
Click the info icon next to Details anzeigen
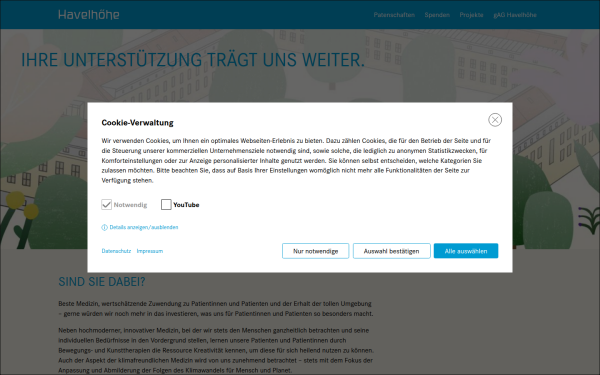click(104, 227)
